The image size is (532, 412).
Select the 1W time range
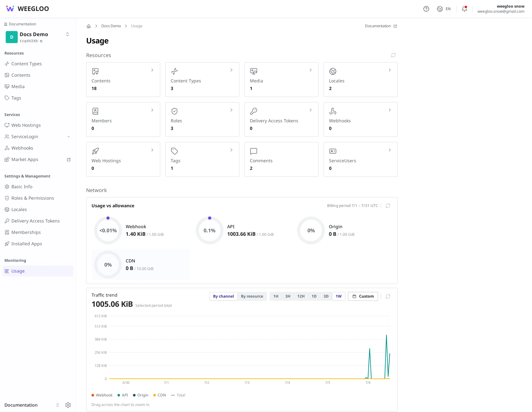coord(339,296)
